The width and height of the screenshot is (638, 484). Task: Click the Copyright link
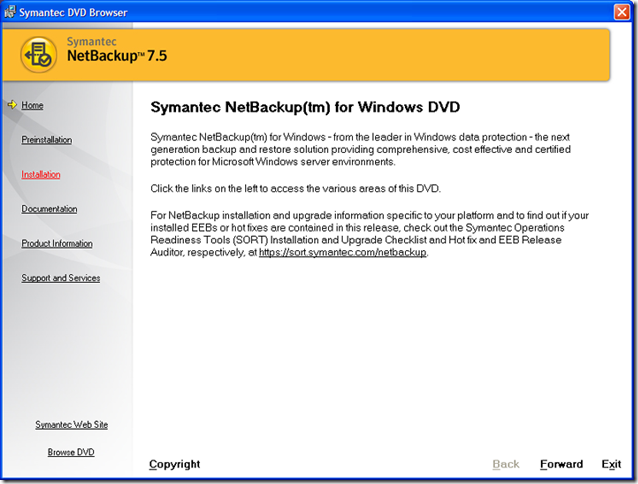point(175,464)
